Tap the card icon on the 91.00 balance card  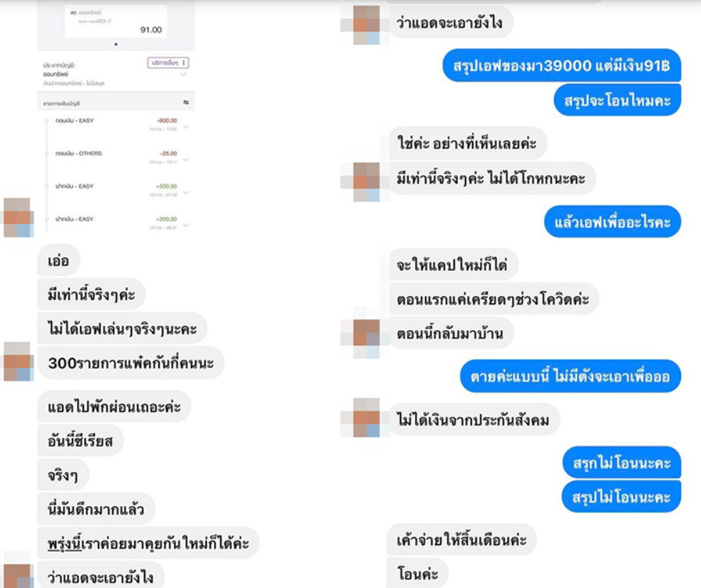[73, 13]
